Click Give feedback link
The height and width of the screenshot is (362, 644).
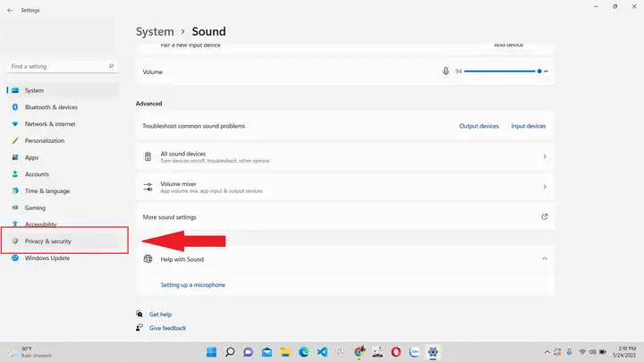click(x=167, y=328)
